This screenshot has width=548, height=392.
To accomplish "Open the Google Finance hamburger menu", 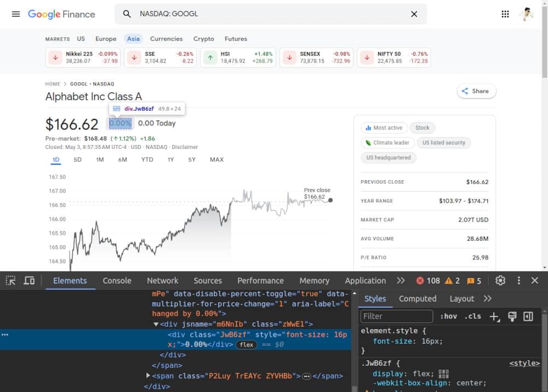I will 16,14.
